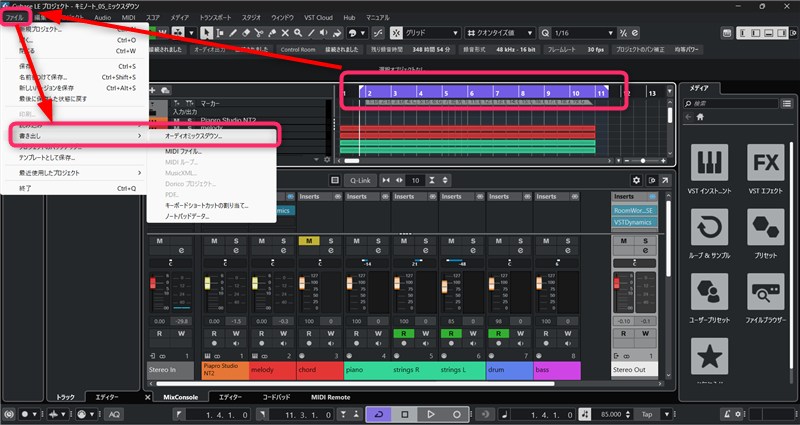Click the Tap tempo button
Viewport: 800px width, 425px height.
(x=647, y=414)
